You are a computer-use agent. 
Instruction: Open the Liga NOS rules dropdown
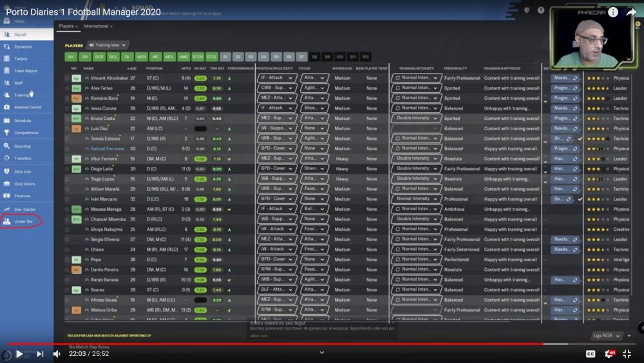pyautogui.click(x=607, y=335)
